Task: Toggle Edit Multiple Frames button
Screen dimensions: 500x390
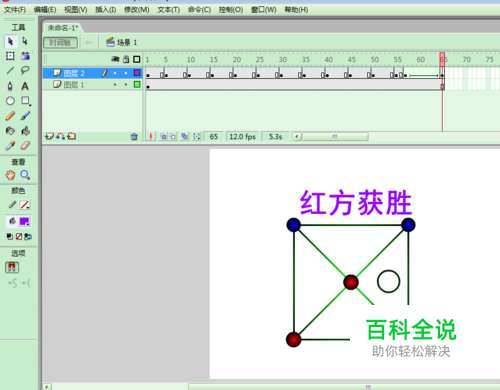Action: click(x=184, y=136)
